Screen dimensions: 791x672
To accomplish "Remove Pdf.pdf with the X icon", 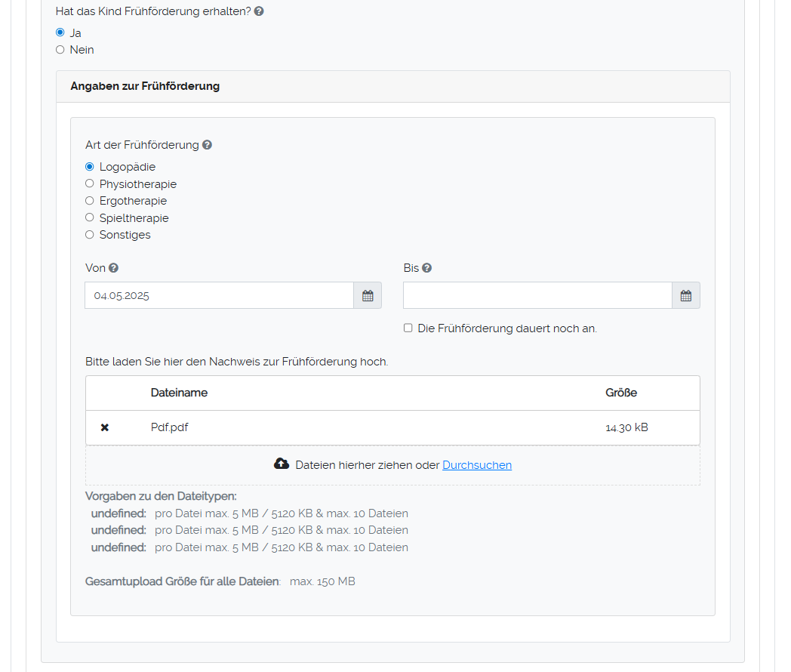I will 105,427.
